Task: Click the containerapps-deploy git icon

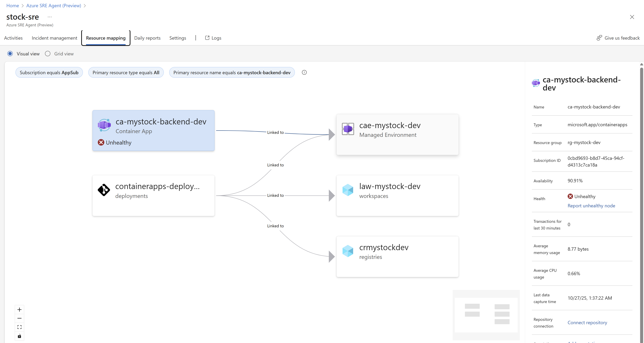Action: click(104, 190)
